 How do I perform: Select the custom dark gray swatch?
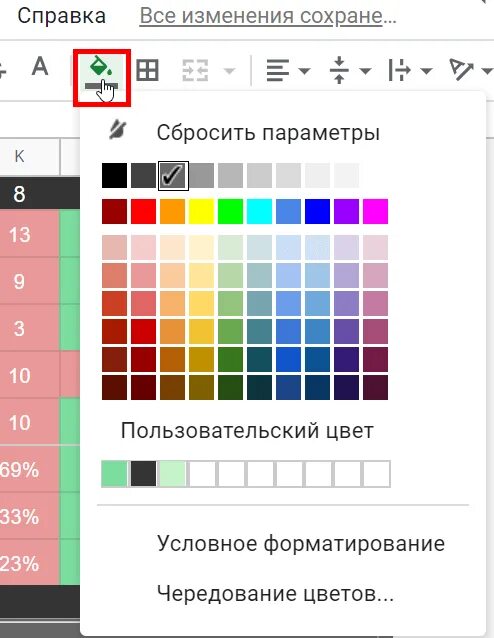pos(143,474)
